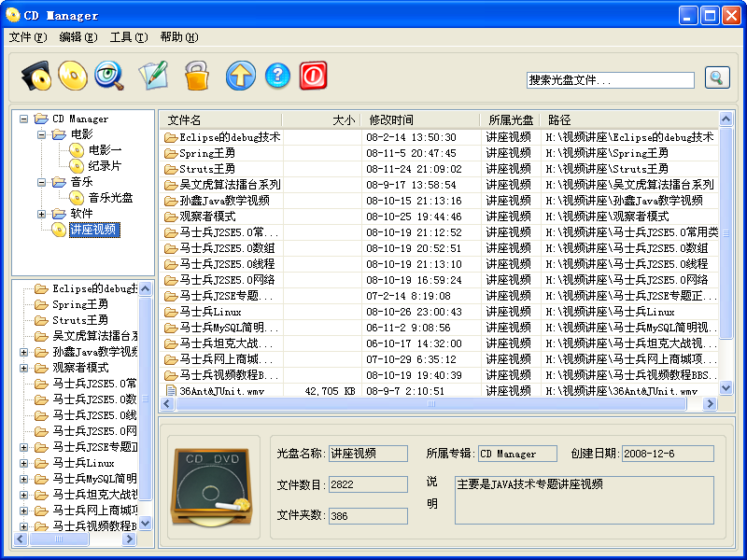Image resolution: width=747 pixels, height=560 pixels.
Task: Focus the 搜索光盘文件 search field
Action: [611, 79]
